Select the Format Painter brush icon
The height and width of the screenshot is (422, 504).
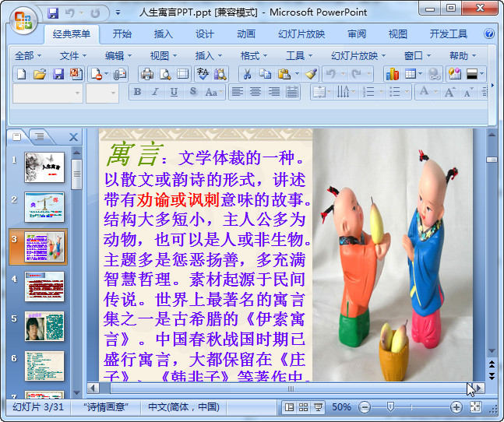pyautogui.click(x=311, y=74)
